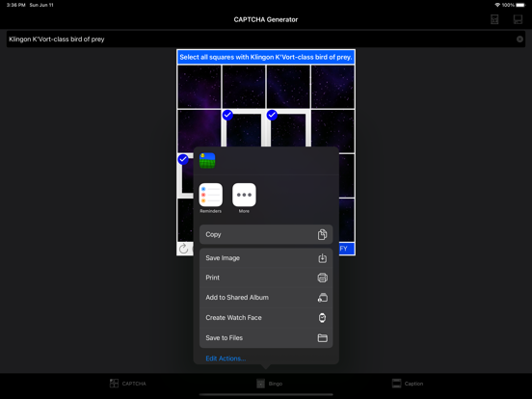Tap the image preview thumbnail in share sheet
The width and height of the screenshot is (532, 399).
[207, 161]
